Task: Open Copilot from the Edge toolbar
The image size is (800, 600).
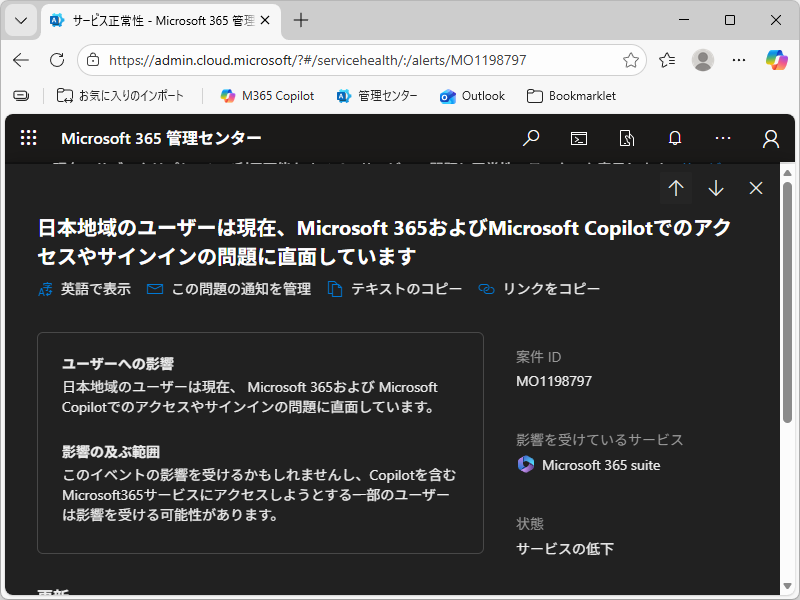Action: tap(776, 60)
